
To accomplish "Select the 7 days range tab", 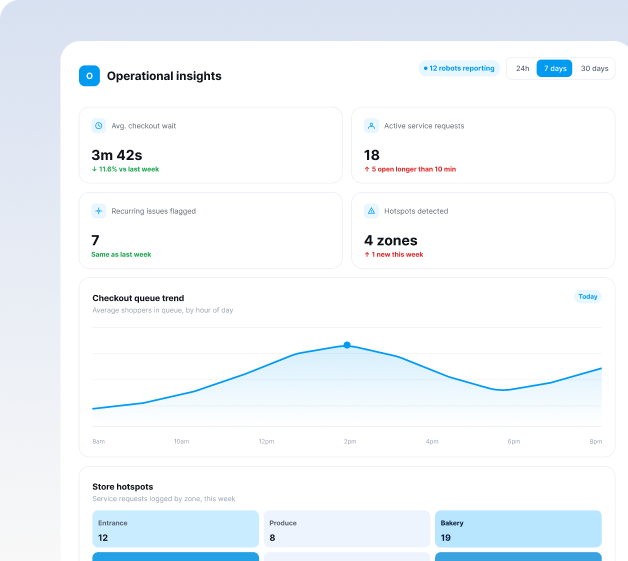I will (x=554, y=68).
